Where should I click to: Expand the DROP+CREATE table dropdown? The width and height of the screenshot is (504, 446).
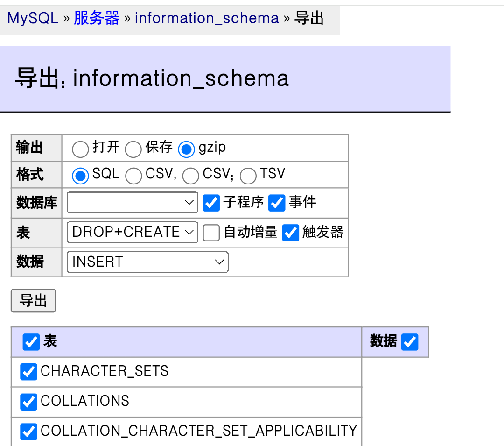[x=133, y=232]
